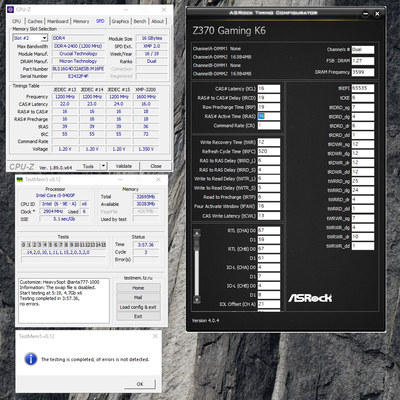Click the CAS# Latency (tCL) field
The width and height of the screenshot is (400, 400).
[x=269, y=89]
